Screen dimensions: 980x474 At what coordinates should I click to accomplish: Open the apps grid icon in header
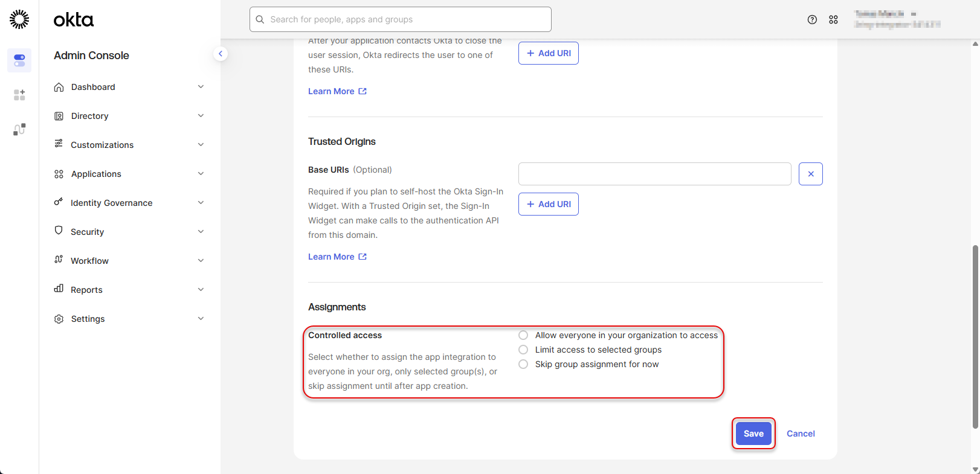point(833,20)
